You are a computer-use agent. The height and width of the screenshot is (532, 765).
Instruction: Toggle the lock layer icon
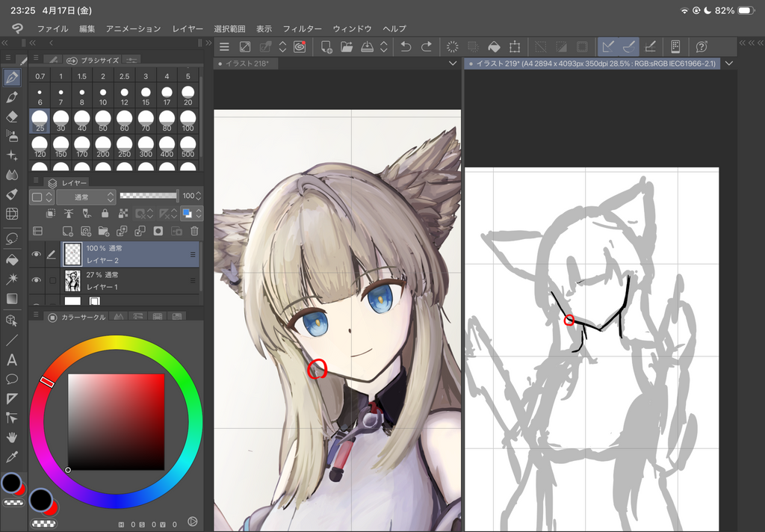pos(104,214)
